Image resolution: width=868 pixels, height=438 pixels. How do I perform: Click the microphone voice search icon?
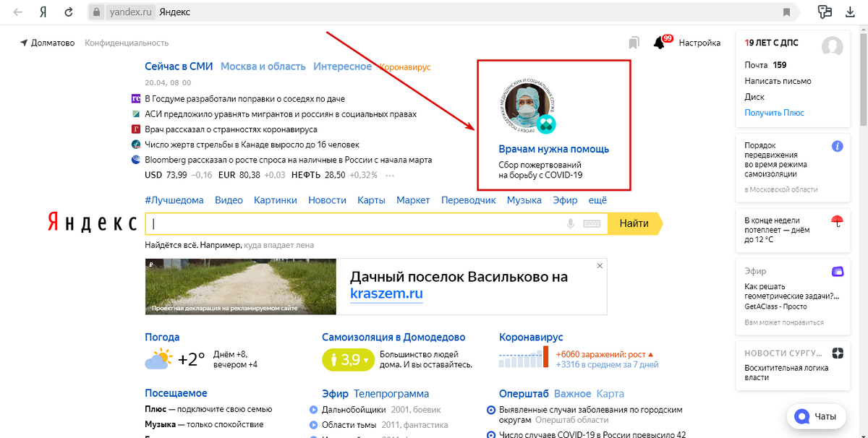[x=571, y=224]
